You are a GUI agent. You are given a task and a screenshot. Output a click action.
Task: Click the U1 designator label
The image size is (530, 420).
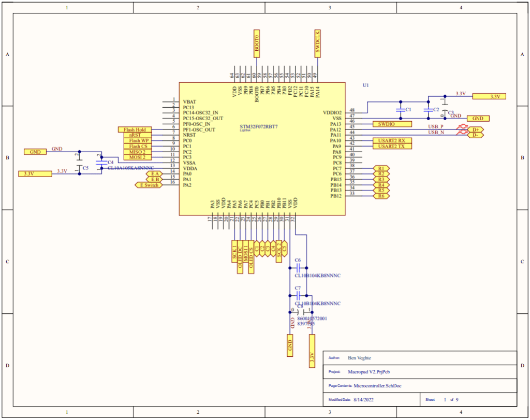coord(365,84)
